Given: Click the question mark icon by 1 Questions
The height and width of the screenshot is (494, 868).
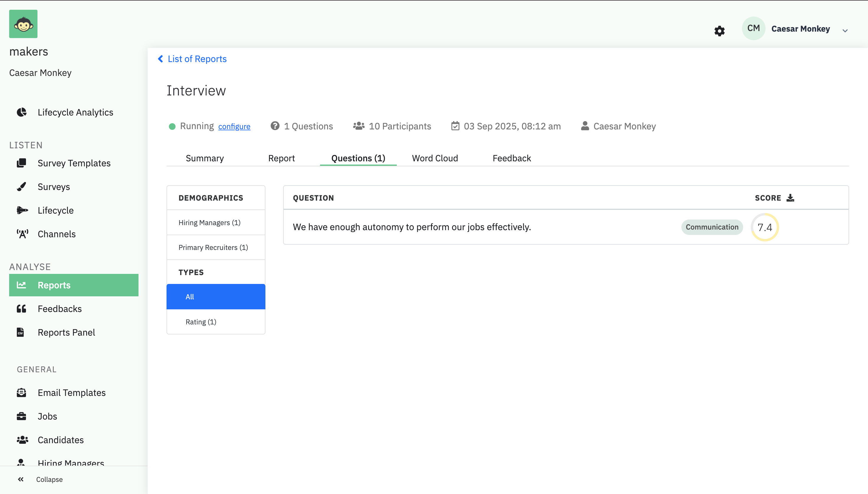Looking at the screenshot, I should (275, 126).
